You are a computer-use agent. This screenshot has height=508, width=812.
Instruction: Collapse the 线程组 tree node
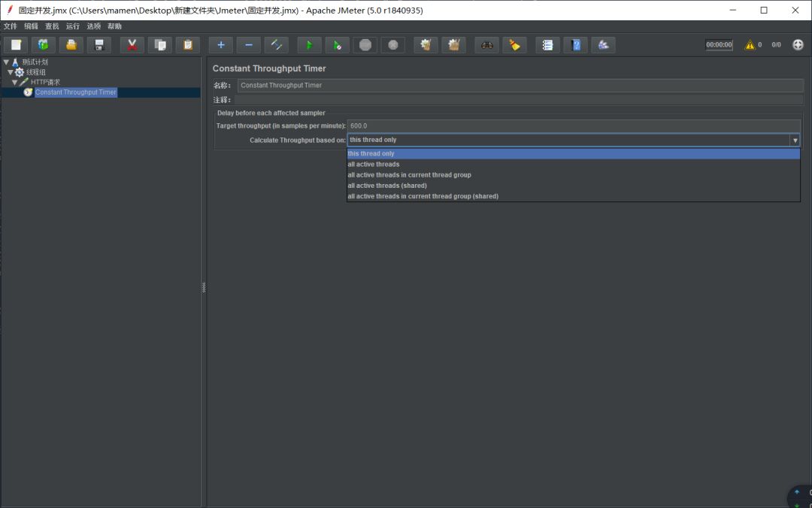pyautogui.click(x=11, y=72)
